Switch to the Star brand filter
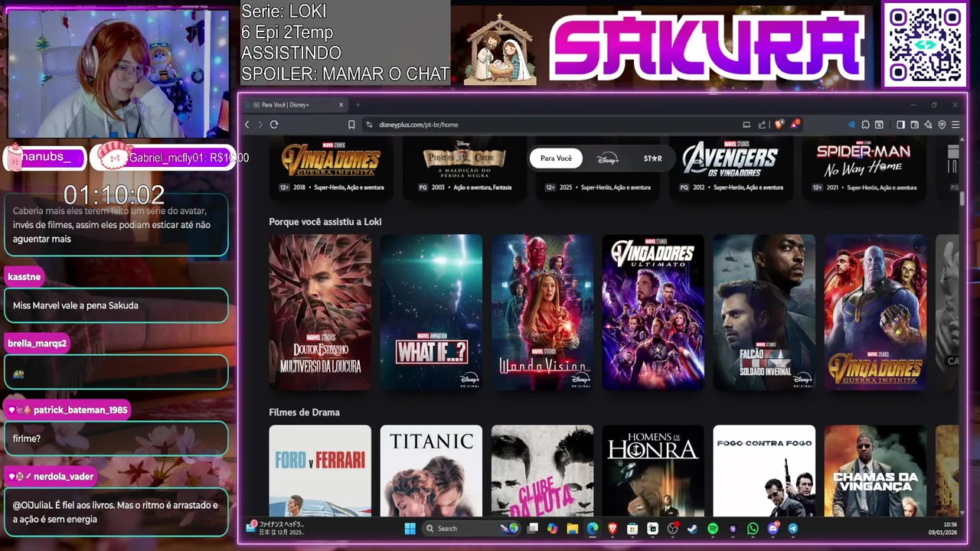 (x=653, y=158)
